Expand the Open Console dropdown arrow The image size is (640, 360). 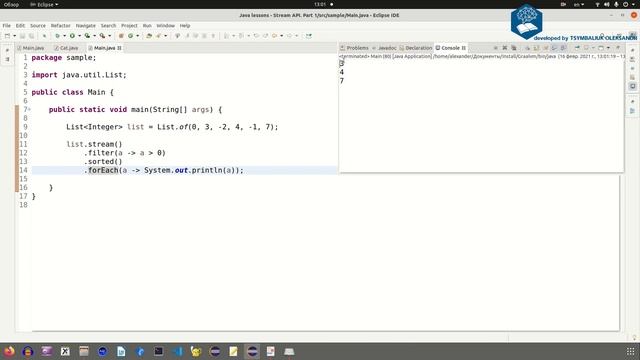click(x=608, y=48)
